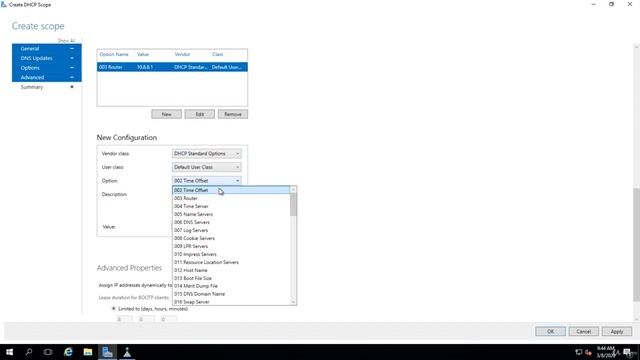Open the User class dropdown

click(x=207, y=167)
